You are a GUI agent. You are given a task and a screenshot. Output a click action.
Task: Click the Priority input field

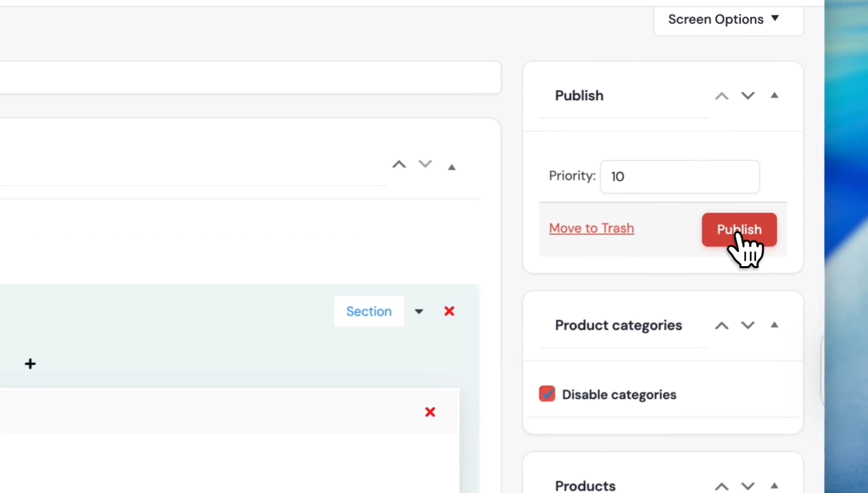[679, 177]
